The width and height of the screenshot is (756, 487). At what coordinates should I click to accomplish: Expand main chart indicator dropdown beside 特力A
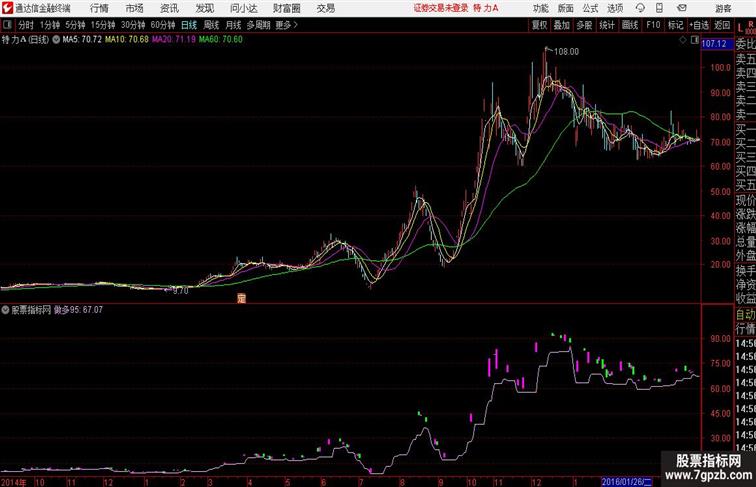(56, 40)
